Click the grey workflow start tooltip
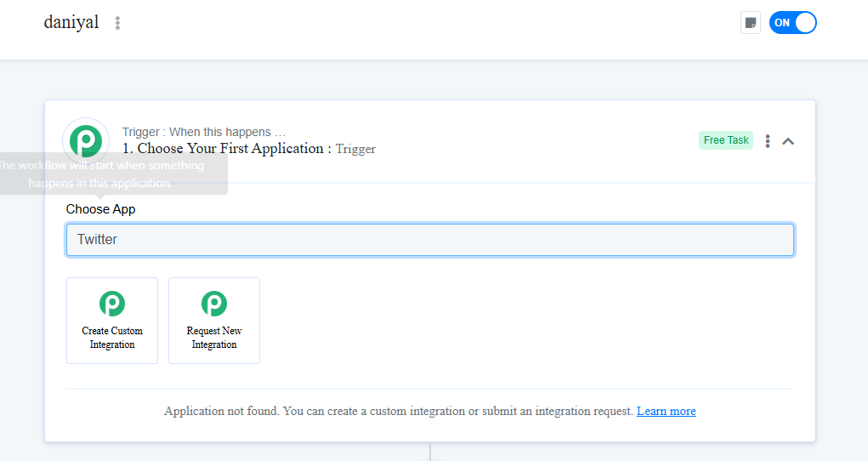 111,174
